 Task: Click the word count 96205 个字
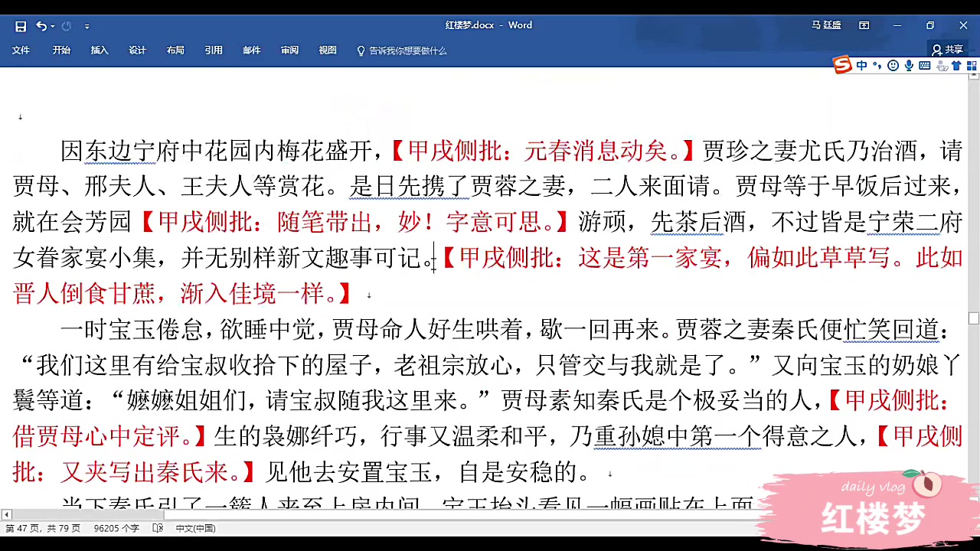pyautogui.click(x=116, y=529)
